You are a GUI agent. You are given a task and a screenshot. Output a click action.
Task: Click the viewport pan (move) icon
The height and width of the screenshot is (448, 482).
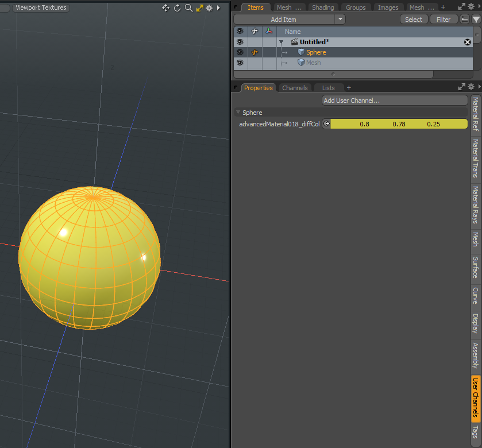[x=166, y=8]
